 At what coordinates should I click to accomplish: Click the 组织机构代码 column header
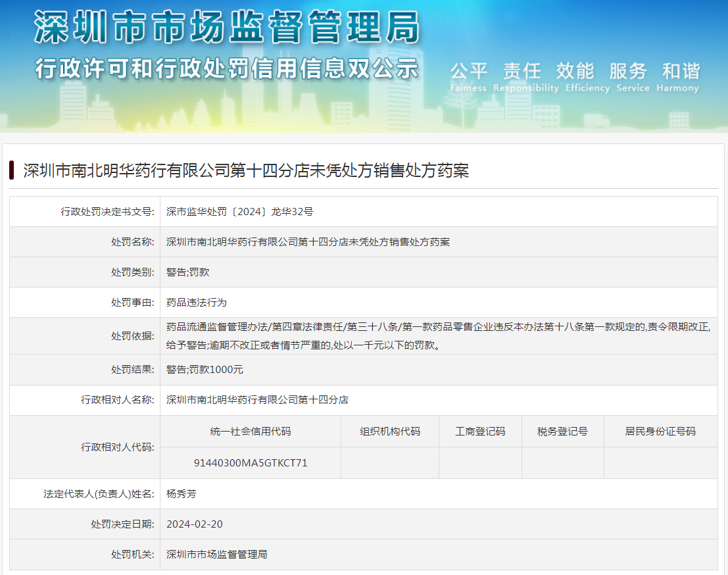[390, 432]
